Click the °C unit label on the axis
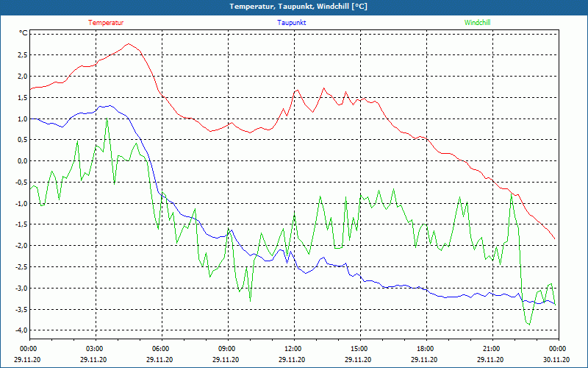The width and height of the screenshot is (588, 368). tap(24, 33)
